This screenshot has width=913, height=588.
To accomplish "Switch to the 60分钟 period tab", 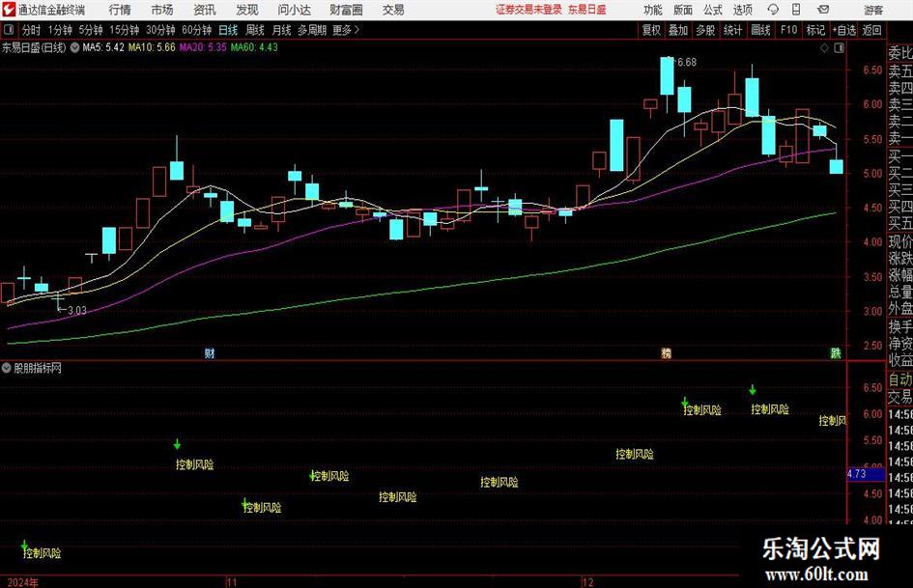I will (x=196, y=30).
